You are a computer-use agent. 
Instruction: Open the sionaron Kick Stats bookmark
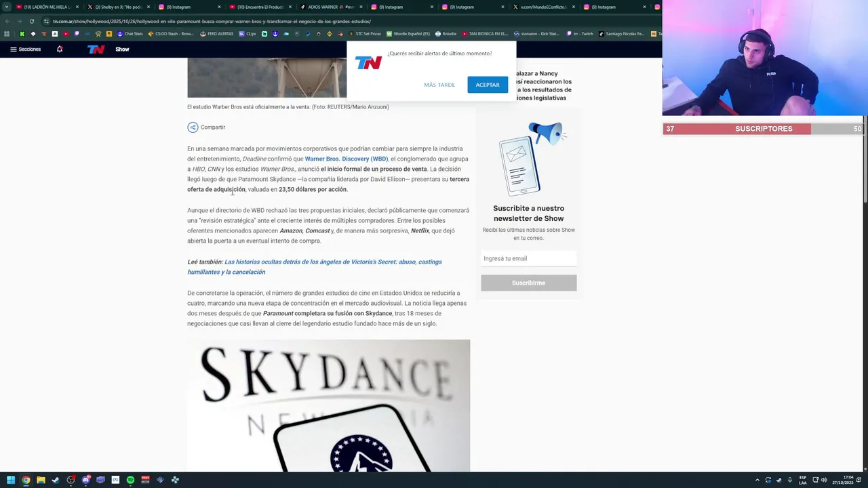tap(536, 34)
